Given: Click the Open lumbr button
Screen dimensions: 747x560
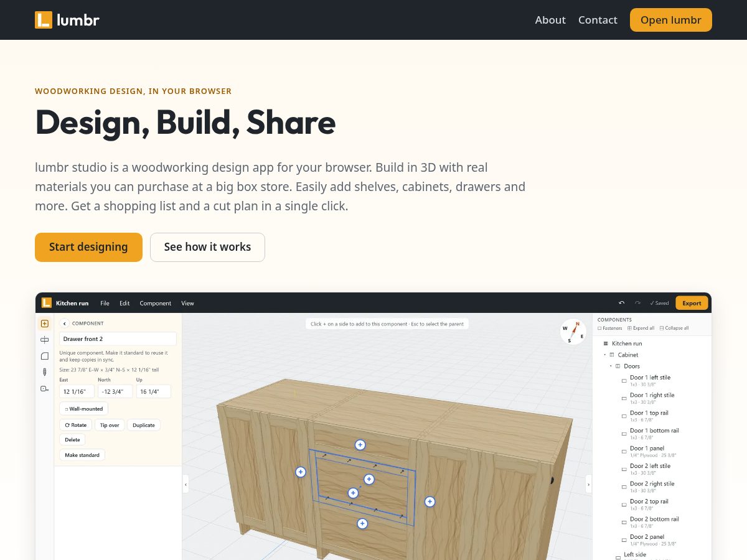Looking at the screenshot, I should point(671,20).
